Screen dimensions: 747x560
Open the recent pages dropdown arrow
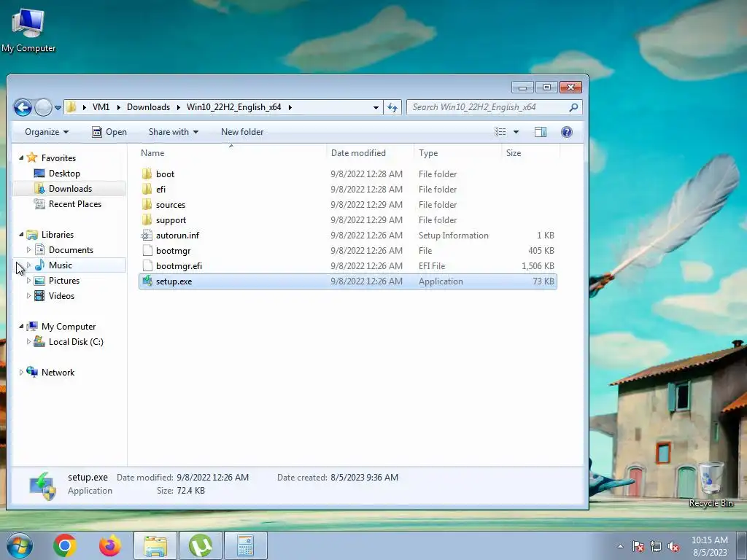click(58, 108)
